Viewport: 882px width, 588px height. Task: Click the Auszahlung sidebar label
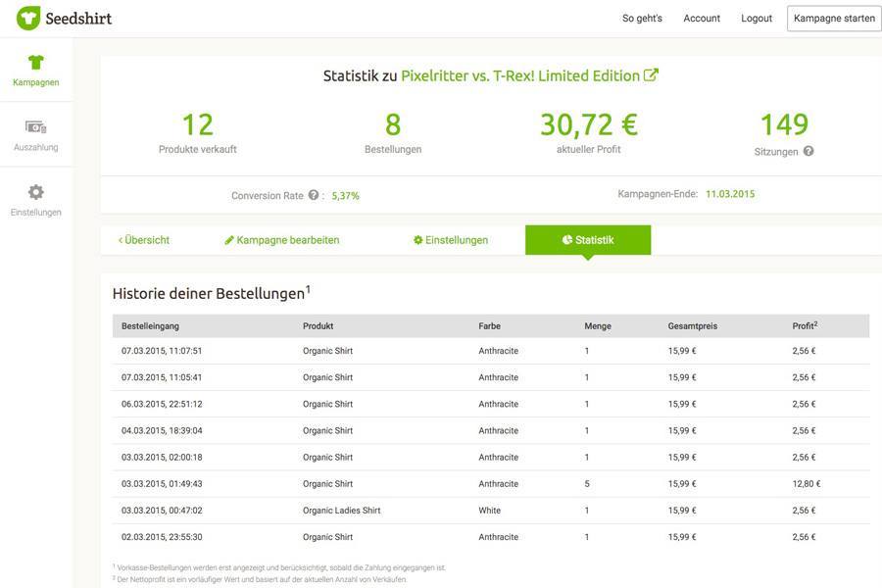pos(36,147)
